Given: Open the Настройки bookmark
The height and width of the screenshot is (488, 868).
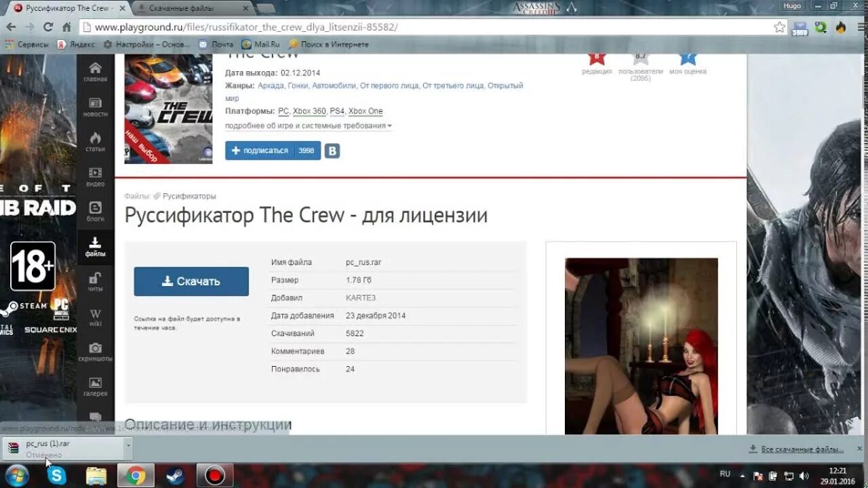Looking at the screenshot, I should pyautogui.click(x=147, y=44).
